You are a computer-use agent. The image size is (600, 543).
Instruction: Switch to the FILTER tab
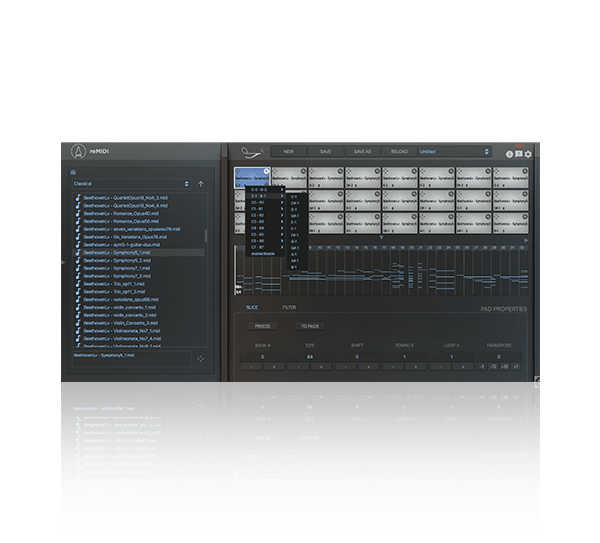289,308
